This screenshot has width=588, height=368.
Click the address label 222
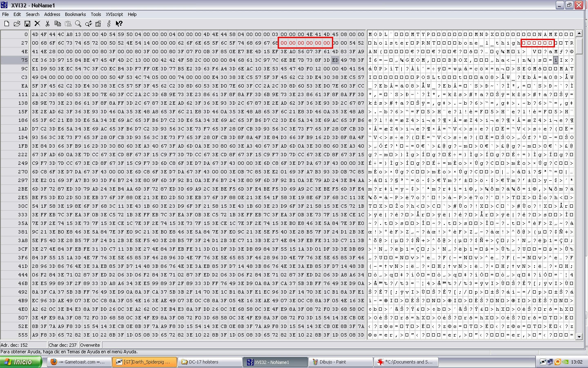[x=23, y=155]
